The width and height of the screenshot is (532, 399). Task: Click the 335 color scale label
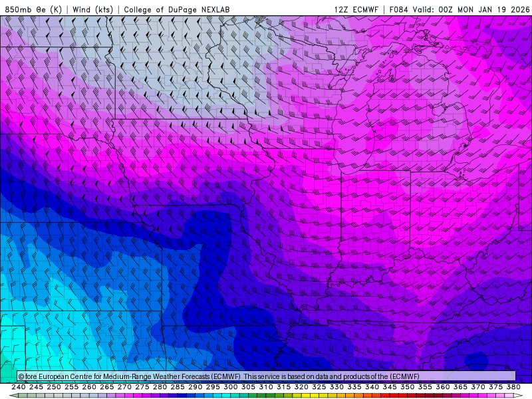click(x=354, y=387)
